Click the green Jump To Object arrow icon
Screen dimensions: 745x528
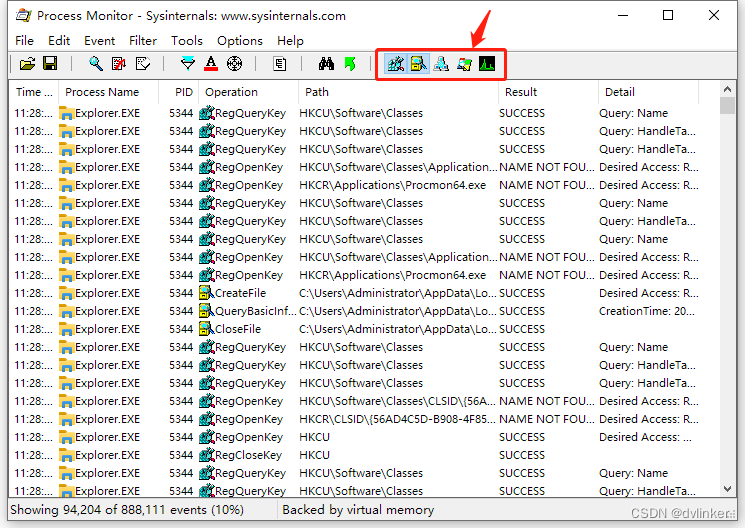[x=350, y=64]
